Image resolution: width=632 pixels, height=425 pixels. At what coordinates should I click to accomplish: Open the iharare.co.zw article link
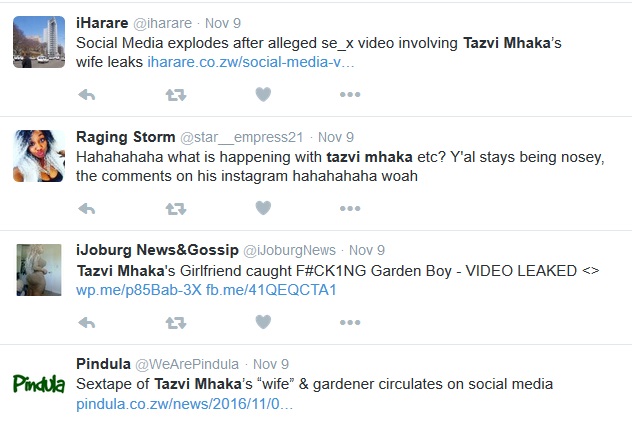coord(250,63)
